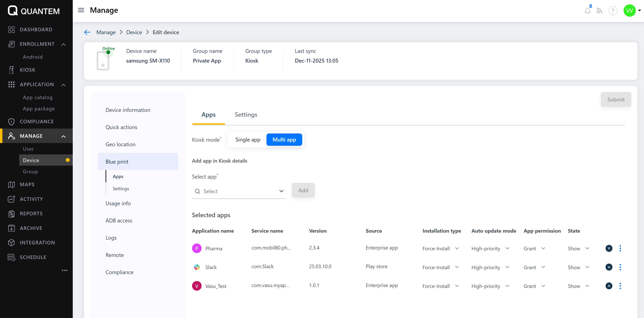
Task: Click the Submit button
Action: [x=615, y=100]
